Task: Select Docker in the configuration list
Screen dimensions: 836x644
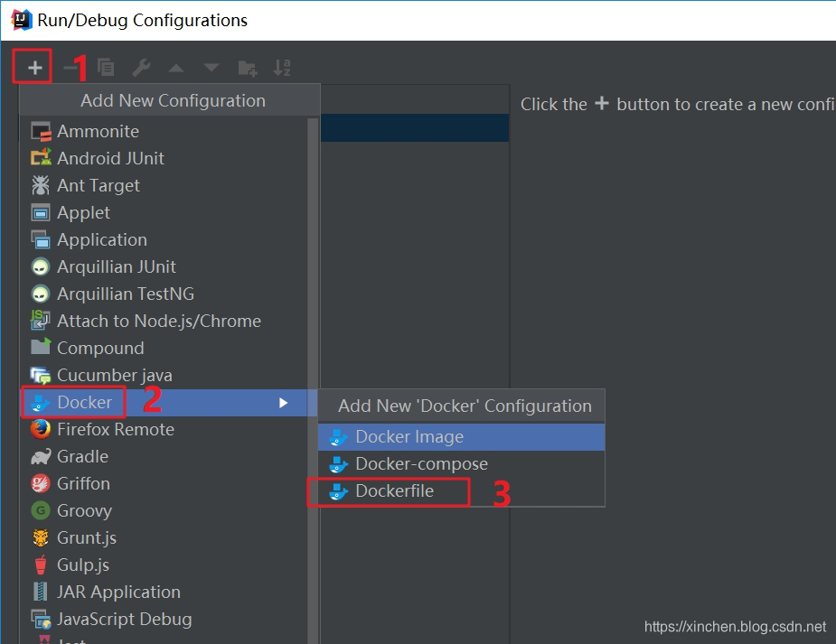Action: coord(170,403)
